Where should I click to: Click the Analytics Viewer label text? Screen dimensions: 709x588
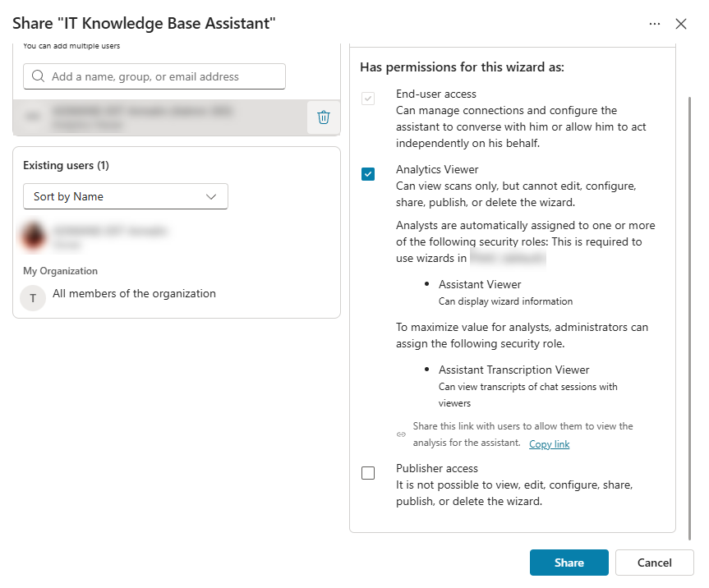click(437, 169)
